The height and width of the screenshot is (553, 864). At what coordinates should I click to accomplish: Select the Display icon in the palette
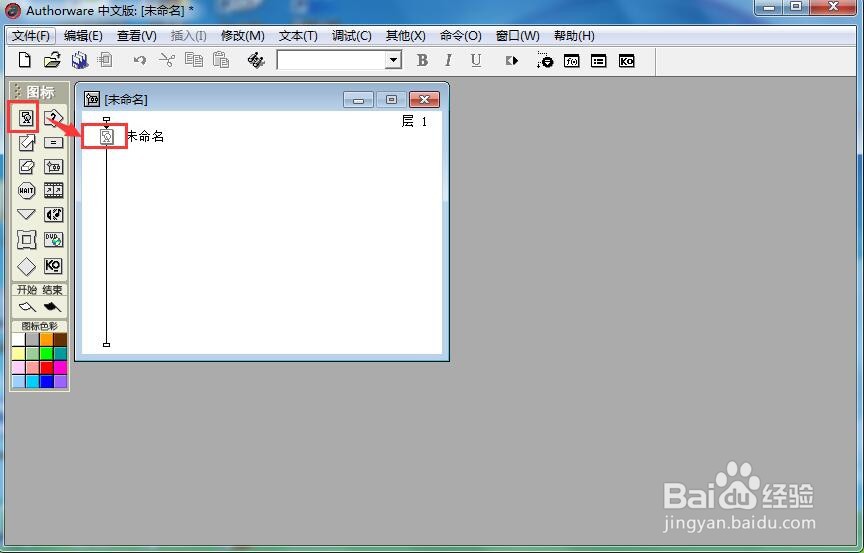tap(25, 117)
